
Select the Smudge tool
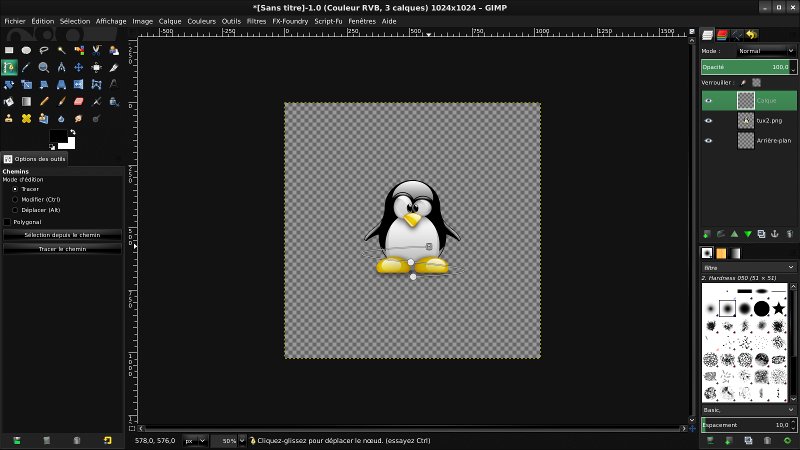click(79, 118)
